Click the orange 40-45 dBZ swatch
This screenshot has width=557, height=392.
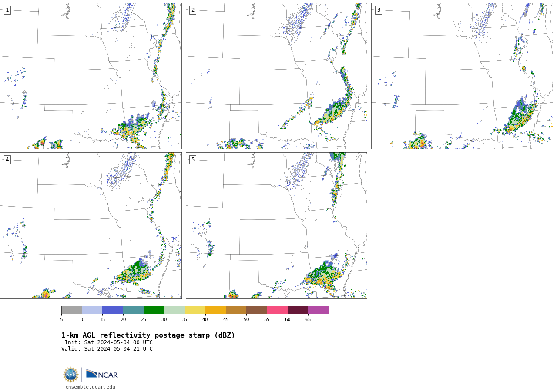click(215, 310)
